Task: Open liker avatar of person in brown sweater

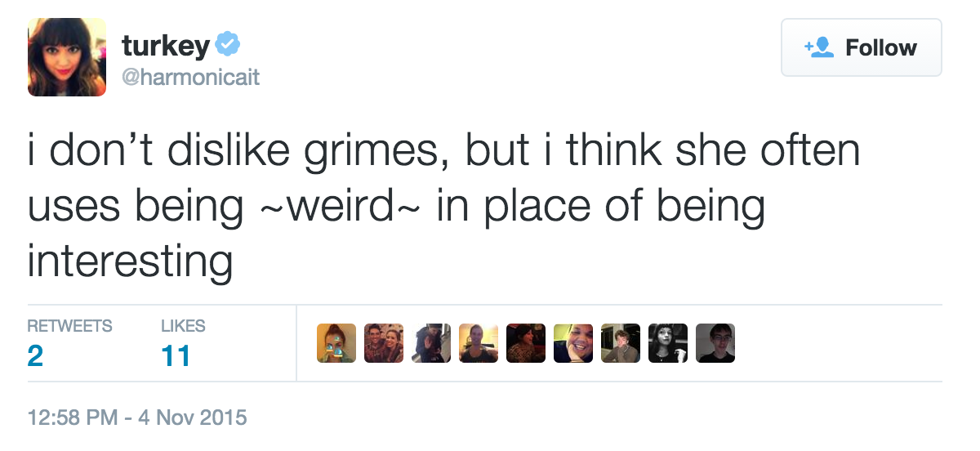Action: [x=621, y=343]
